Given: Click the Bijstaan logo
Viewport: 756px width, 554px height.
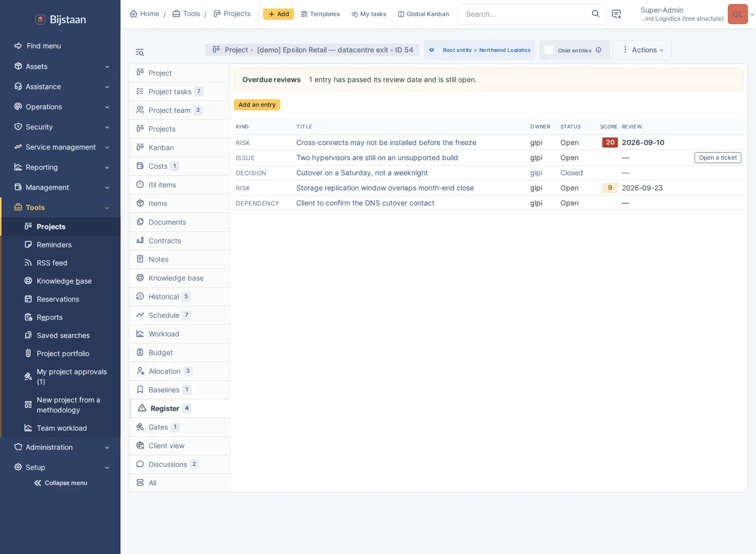Looking at the screenshot, I should click(60, 20).
